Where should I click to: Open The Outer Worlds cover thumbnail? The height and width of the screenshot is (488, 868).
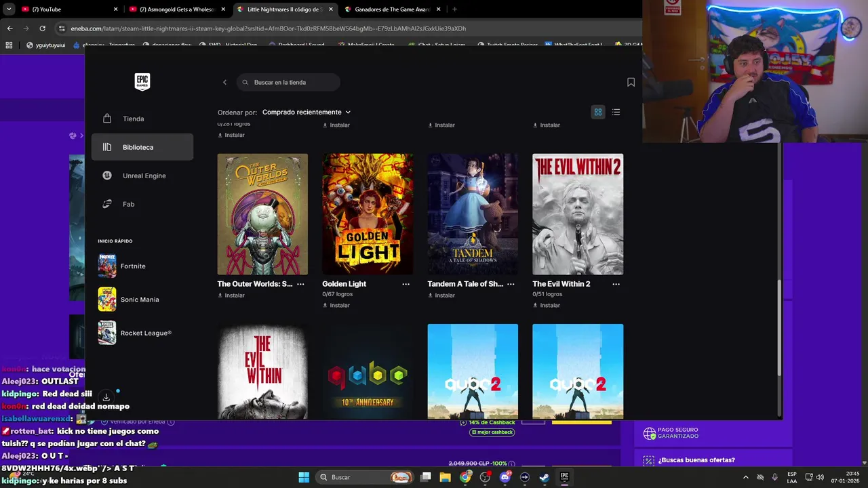coord(262,214)
